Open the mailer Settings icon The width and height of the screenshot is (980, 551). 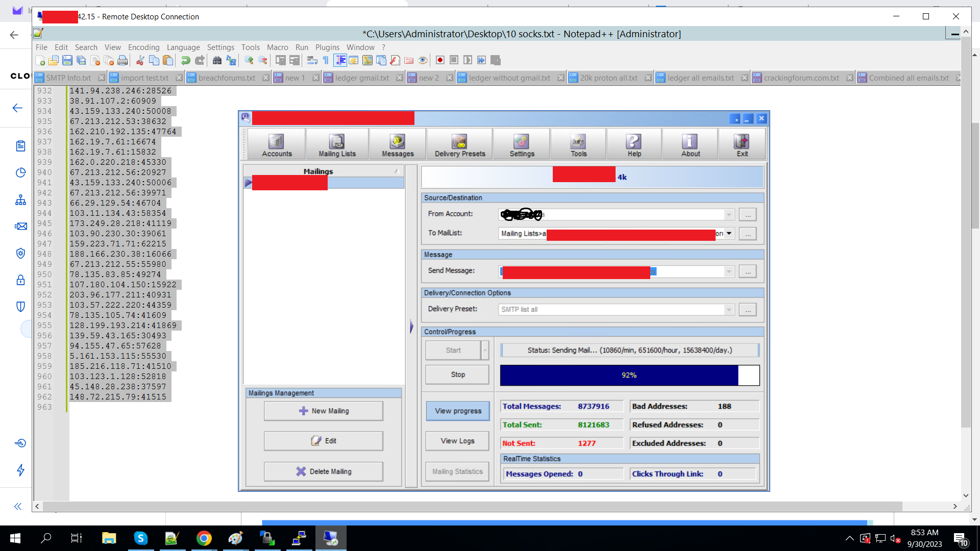522,145
